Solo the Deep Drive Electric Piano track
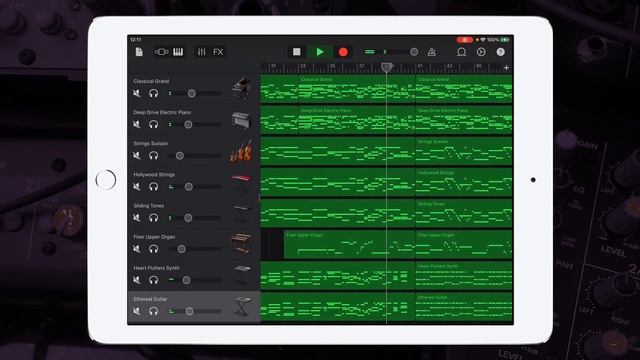The image size is (640, 360). point(153,124)
